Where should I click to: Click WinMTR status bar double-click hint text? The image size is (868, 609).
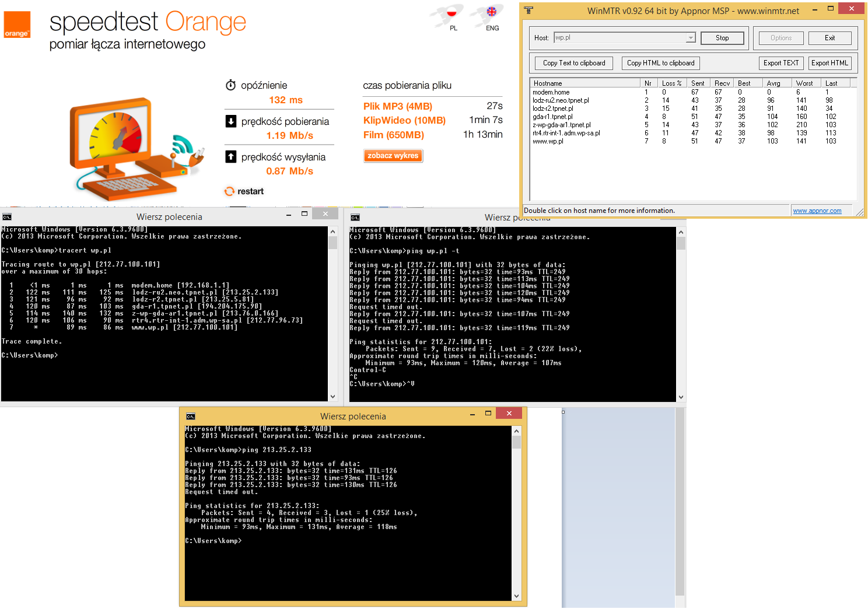tap(599, 211)
